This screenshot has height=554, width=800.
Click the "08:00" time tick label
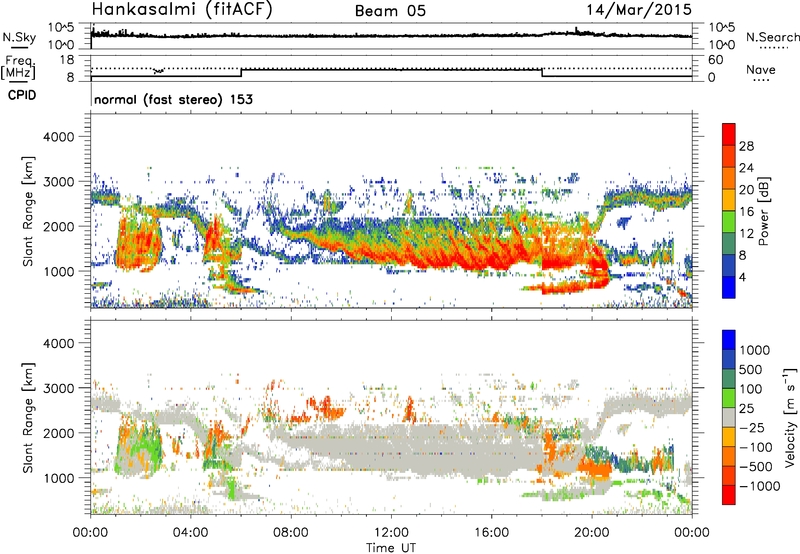pyautogui.click(x=291, y=533)
